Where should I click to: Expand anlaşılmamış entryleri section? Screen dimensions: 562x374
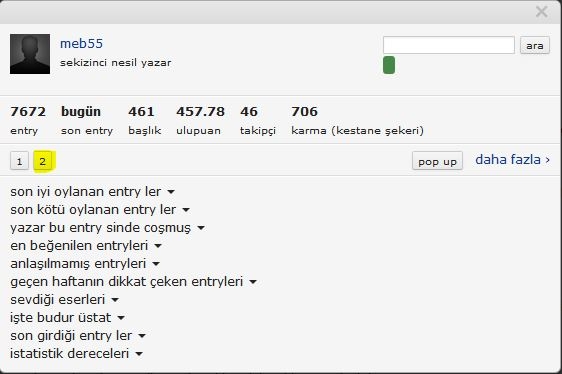(85, 264)
